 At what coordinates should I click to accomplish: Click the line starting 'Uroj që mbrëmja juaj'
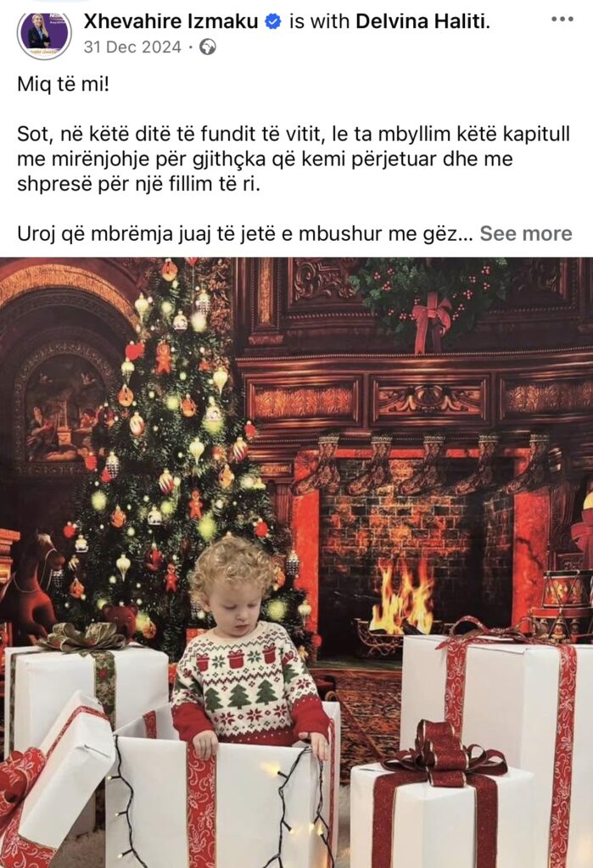(x=245, y=234)
